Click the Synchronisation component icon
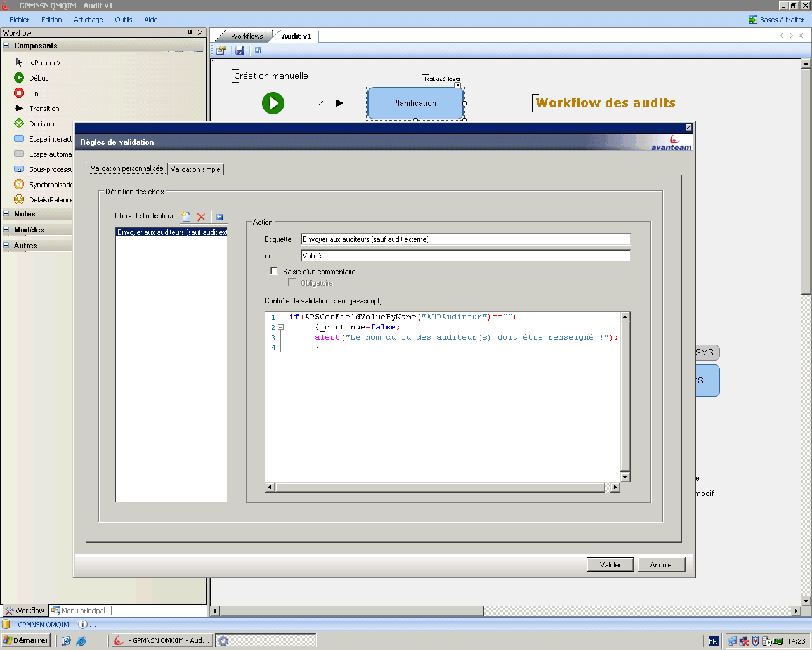This screenshot has width=812, height=650. pos(19,185)
